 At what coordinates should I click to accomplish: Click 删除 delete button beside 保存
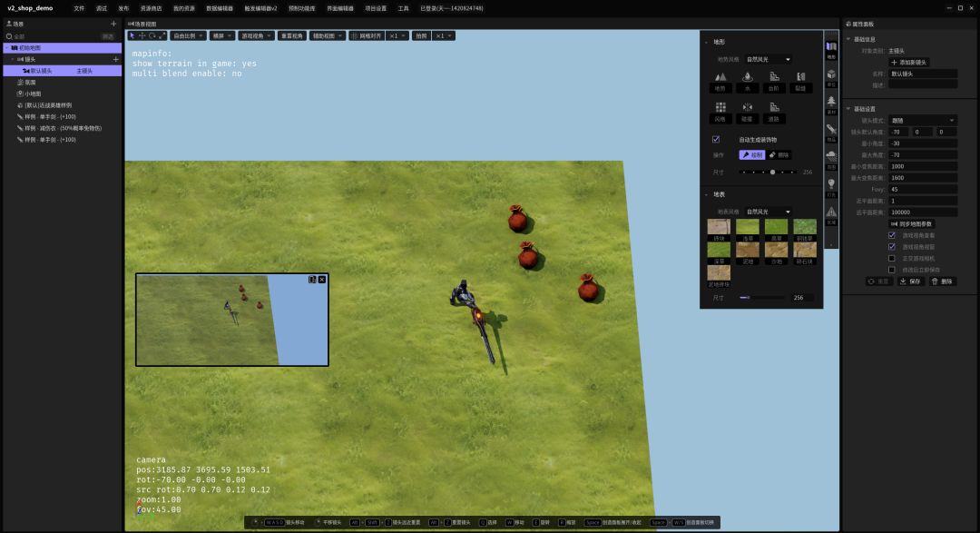[943, 281]
